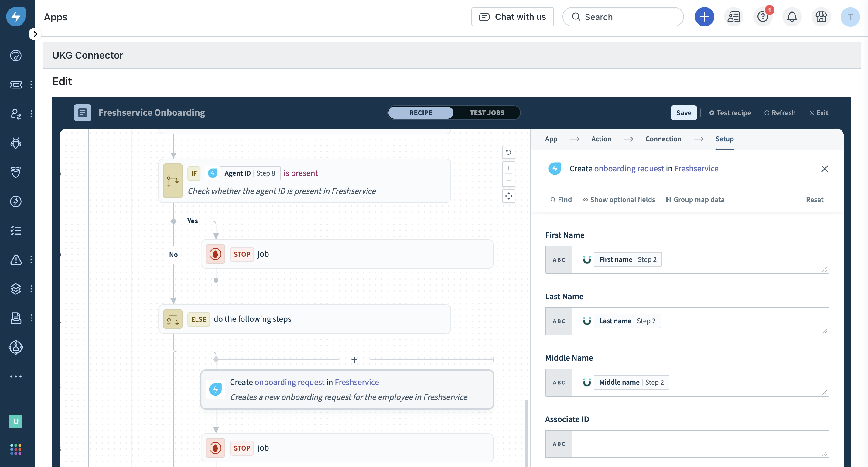The width and height of the screenshot is (868, 467).
Task: Click the blue plus create button
Action: pyautogui.click(x=704, y=16)
